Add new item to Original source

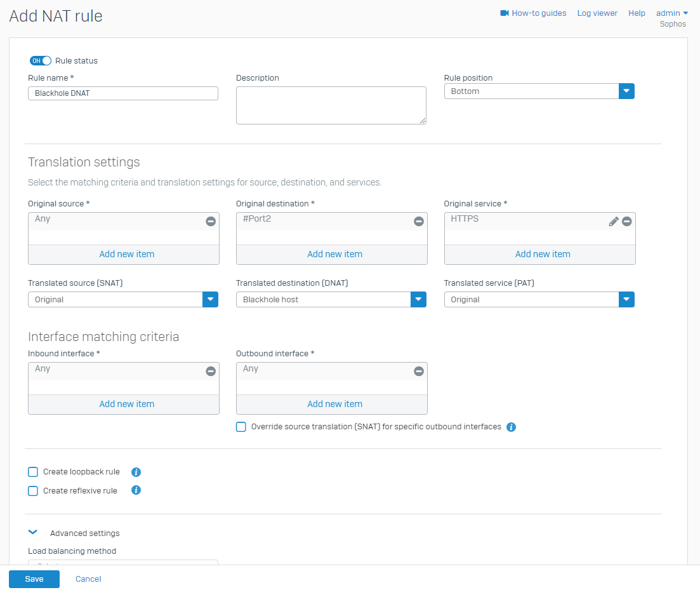pyautogui.click(x=126, y=253)
